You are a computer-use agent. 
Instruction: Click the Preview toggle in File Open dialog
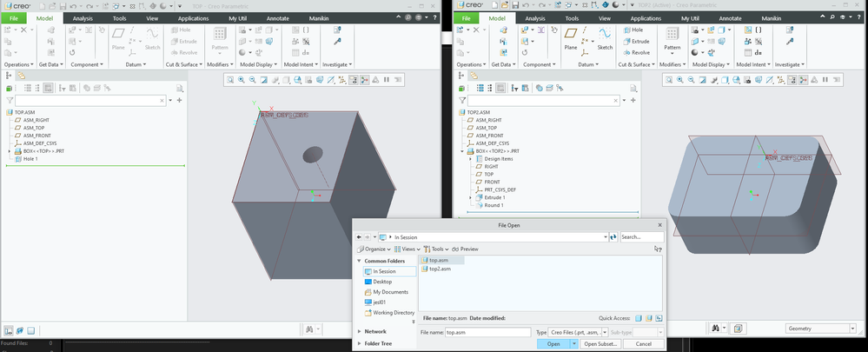coord(467,249)
